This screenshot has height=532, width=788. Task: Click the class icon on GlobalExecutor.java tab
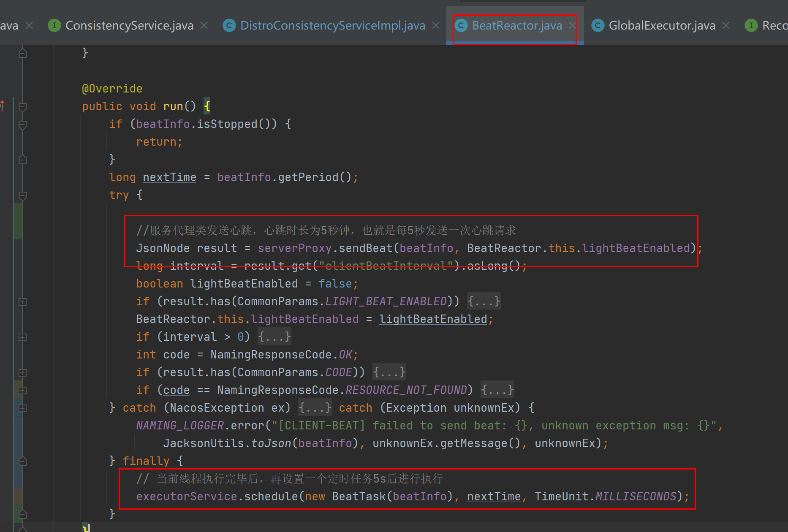[x=598, y=26]
